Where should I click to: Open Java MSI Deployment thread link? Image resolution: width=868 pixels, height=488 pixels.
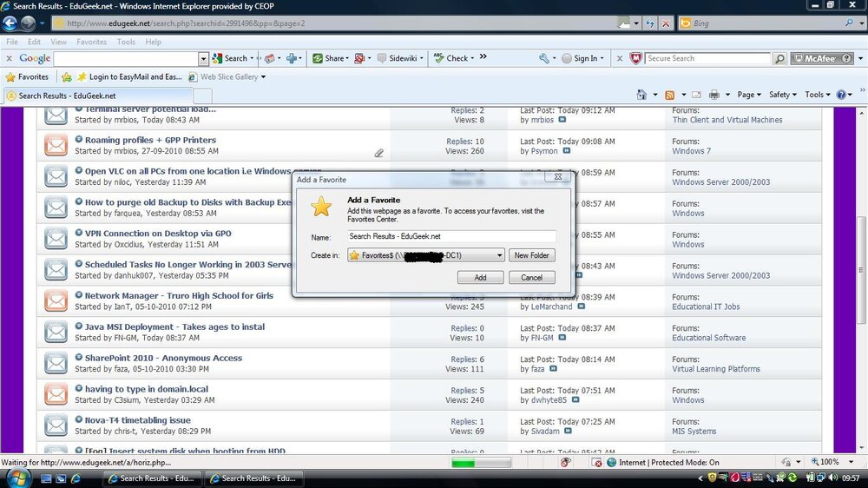(175, 326)
